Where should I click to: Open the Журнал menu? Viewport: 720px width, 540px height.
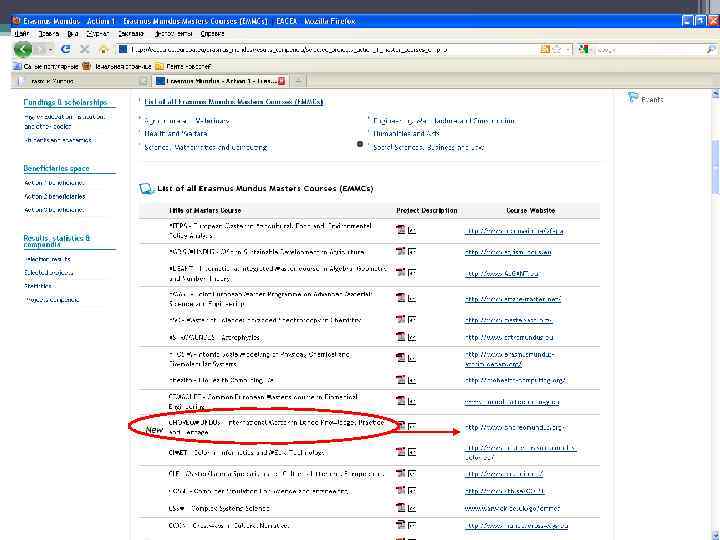click(x=97, y=34)
